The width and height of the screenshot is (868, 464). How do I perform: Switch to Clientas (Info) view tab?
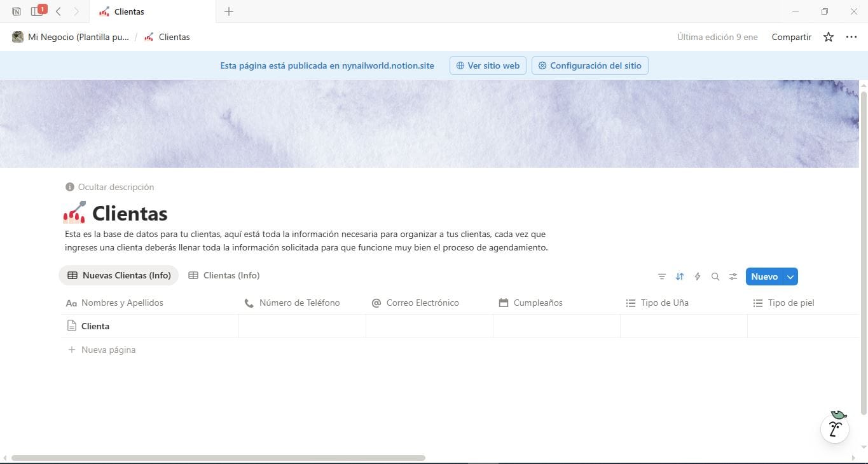tap(224, 275)
